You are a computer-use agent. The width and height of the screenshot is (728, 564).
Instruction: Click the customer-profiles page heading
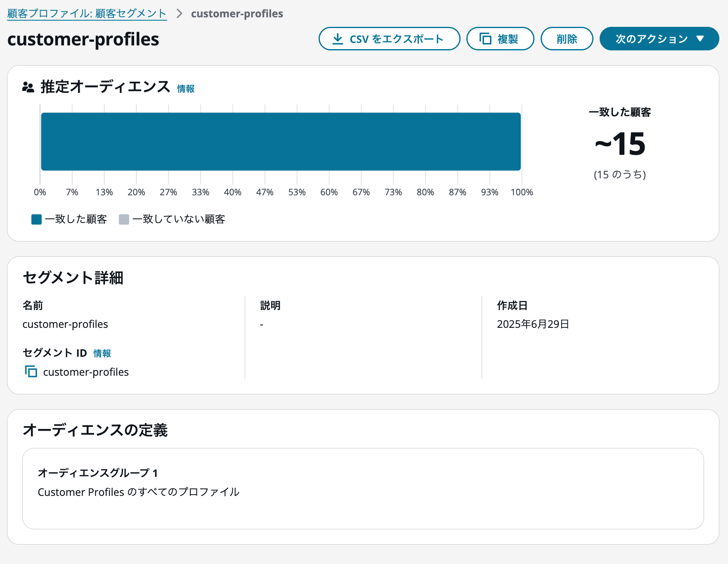83,39
